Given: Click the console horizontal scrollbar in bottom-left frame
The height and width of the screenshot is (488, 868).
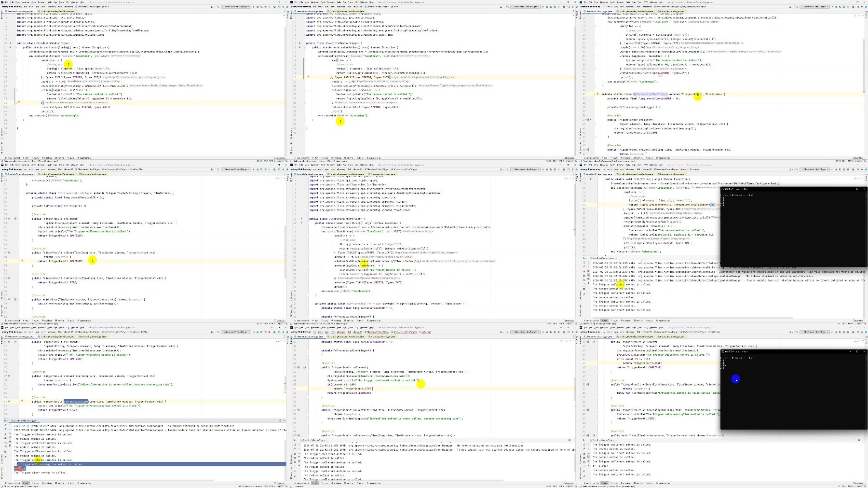Looking at the screenshot, I should pyautogui.click(x=114, y=480).
